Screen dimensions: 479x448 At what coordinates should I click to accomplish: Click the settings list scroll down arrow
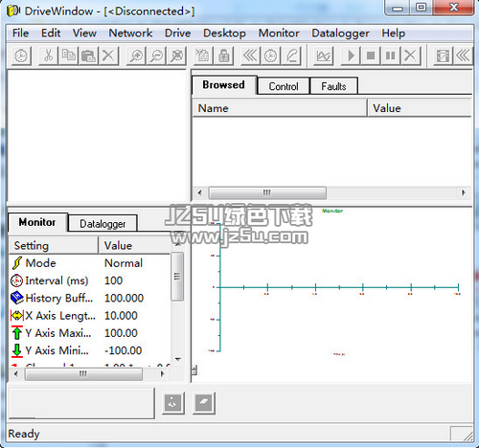click(178, 359)
